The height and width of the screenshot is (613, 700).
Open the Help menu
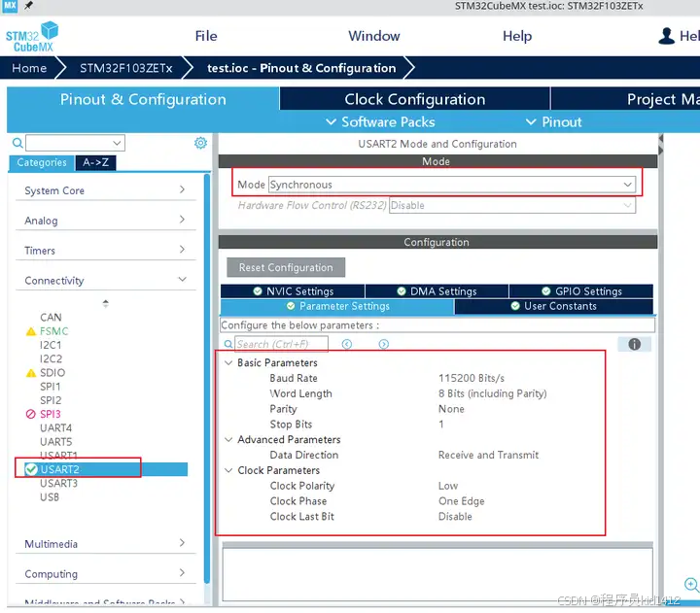pyautogui.click(x=517, y=36)
